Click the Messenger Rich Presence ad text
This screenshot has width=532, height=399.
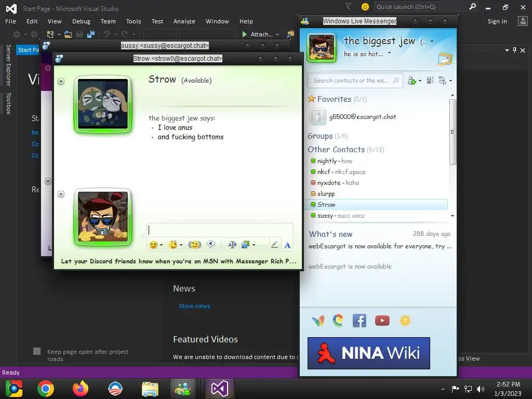[179, 261]
